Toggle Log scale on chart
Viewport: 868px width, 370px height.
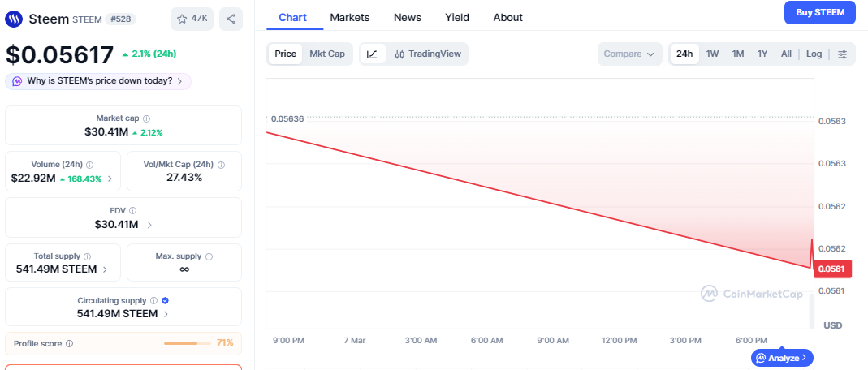[814, 54]
